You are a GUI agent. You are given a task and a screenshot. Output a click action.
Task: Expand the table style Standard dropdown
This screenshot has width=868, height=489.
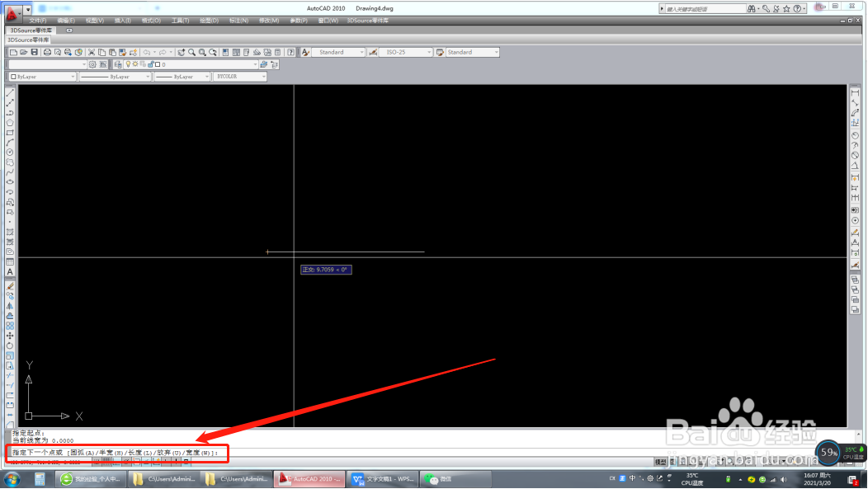tap(496, 52)
